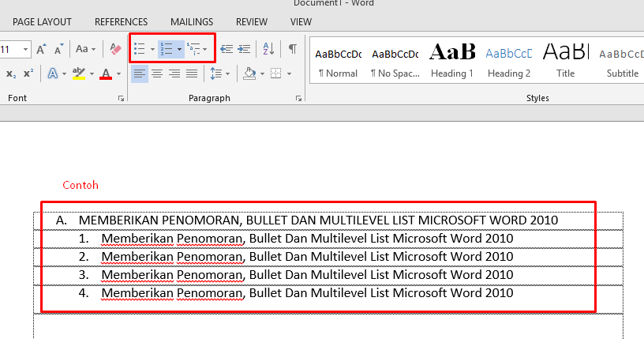This screenshot has width=644, height=339.
Task: Click the Shrink Font icon
Action: pyautogui.click(x=58, y=49)
